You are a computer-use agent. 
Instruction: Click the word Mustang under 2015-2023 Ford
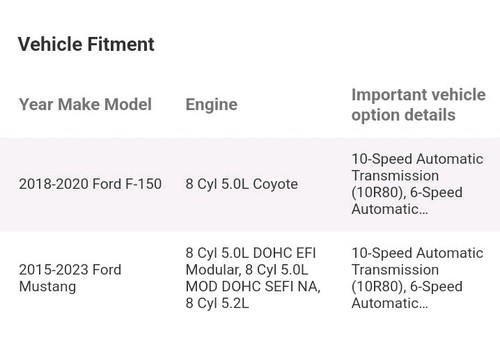[x=48, y=287]
